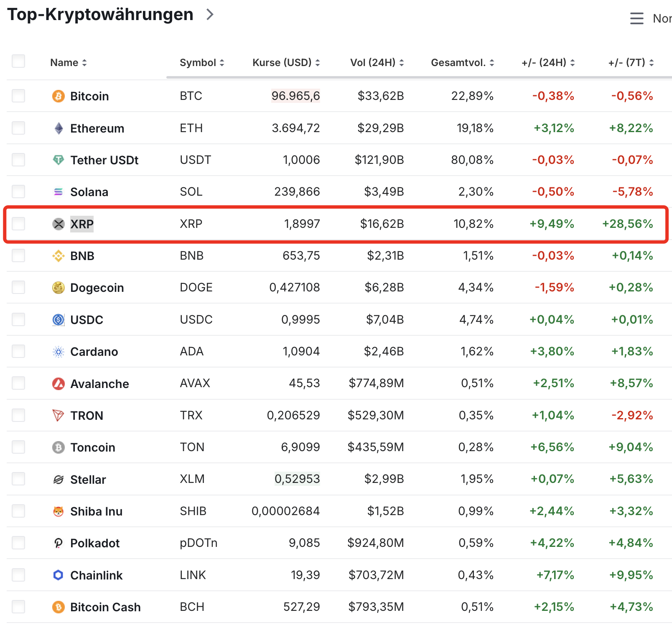
Task: Open the Polkadot name link
Action: tap(95, 543)
